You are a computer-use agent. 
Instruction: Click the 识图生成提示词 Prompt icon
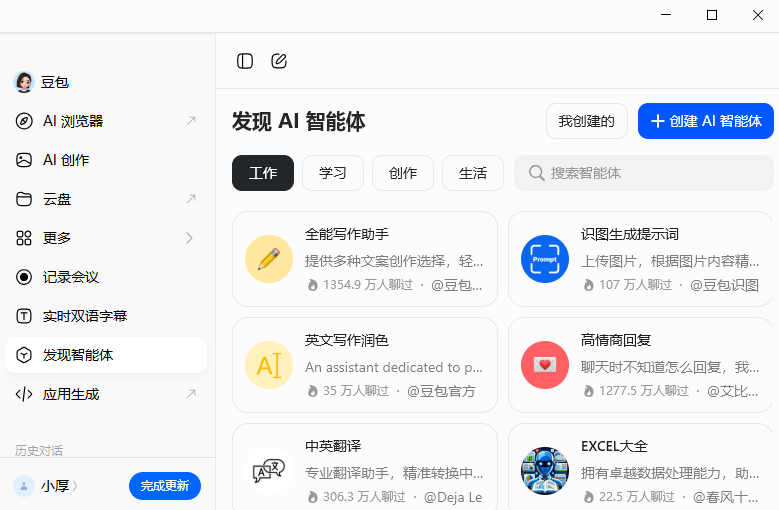(545, 259)
